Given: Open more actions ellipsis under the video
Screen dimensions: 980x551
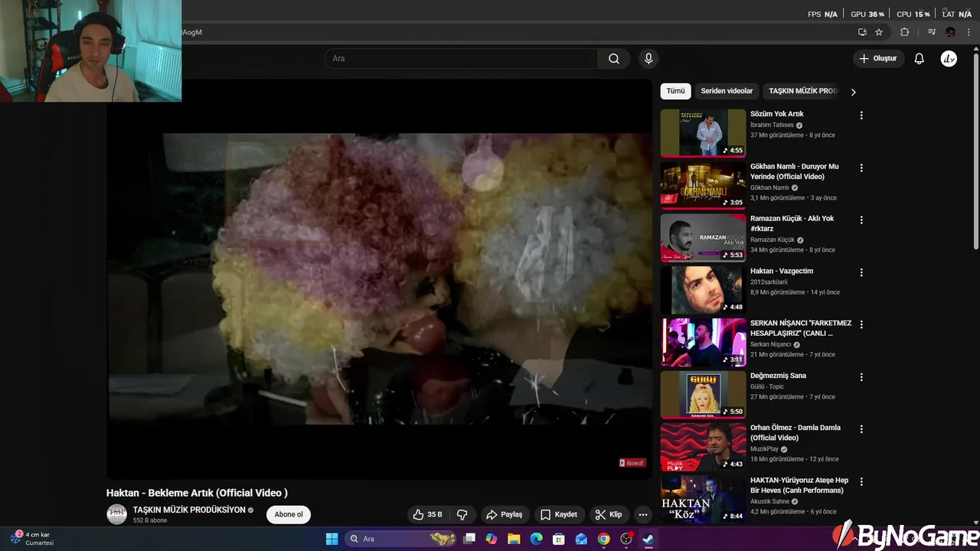Looking at the screenshot, I should (x=643, y=514).
